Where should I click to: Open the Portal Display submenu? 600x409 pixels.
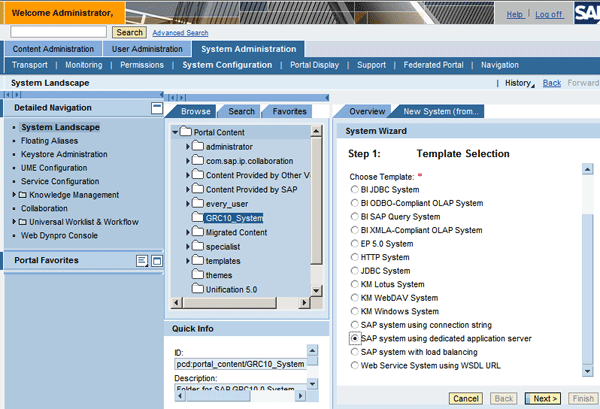(315, 65)
